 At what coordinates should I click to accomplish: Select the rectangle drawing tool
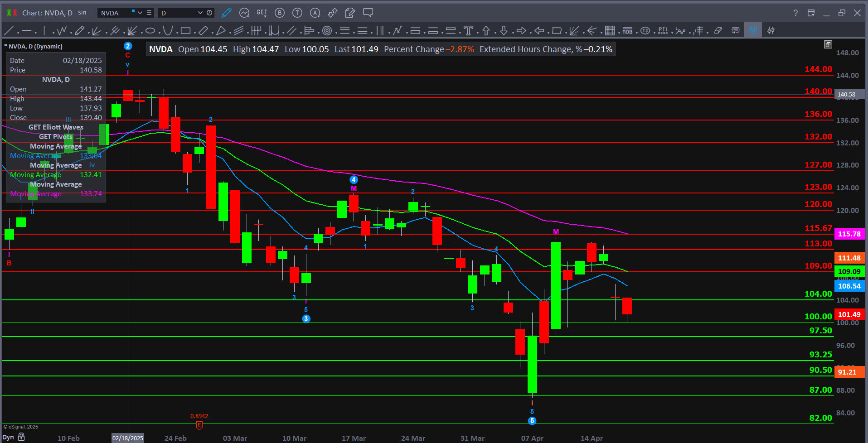click(x=185, y=31)
